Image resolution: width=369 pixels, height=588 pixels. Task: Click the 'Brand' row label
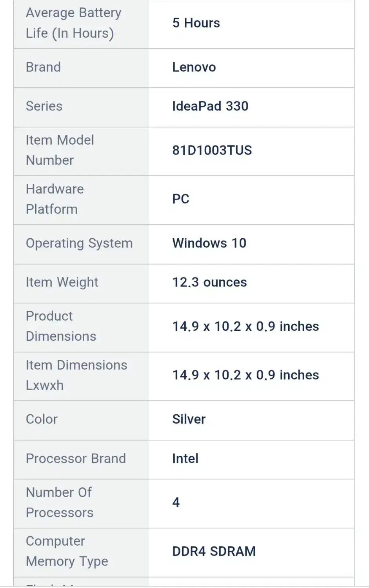click(43, 67)
